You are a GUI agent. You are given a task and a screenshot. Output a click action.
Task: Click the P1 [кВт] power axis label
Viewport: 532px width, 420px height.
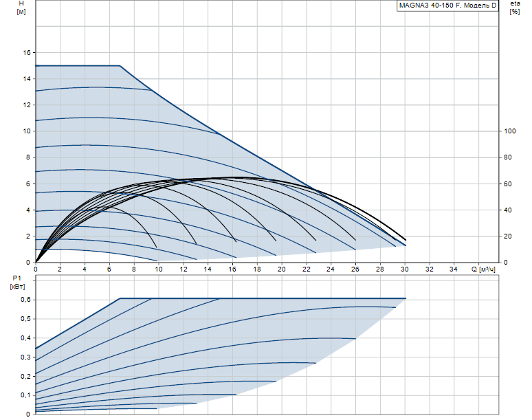click(17, 283)
